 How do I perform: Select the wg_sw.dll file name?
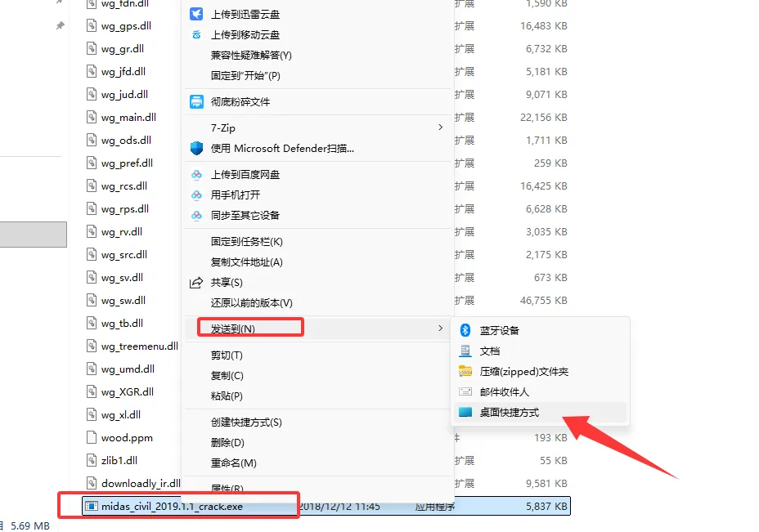(124, 301)
